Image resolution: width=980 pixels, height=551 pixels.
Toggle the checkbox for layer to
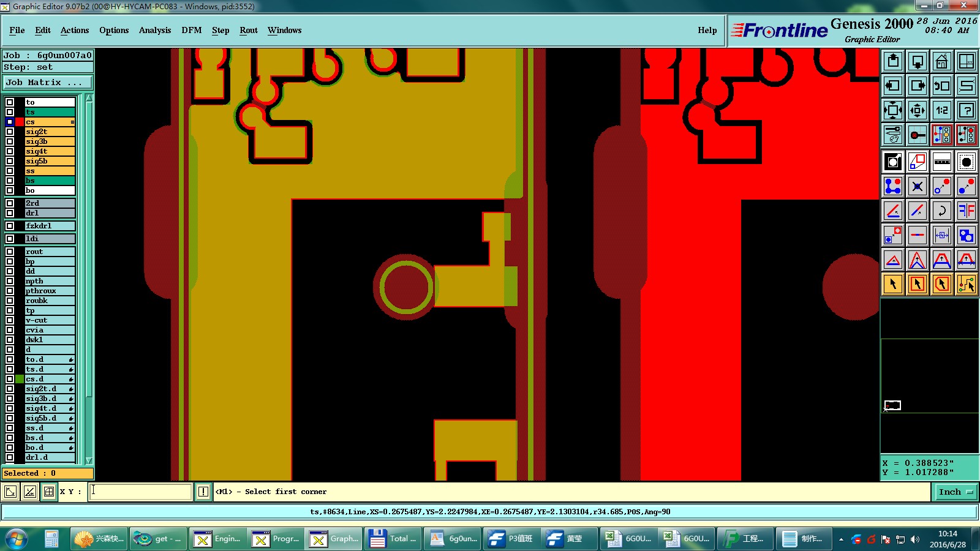click(10, 102)
